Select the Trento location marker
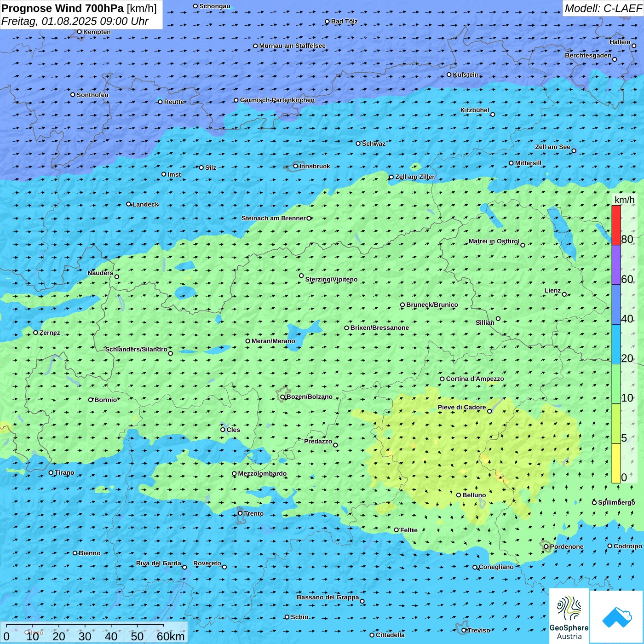 coord(240,513)
